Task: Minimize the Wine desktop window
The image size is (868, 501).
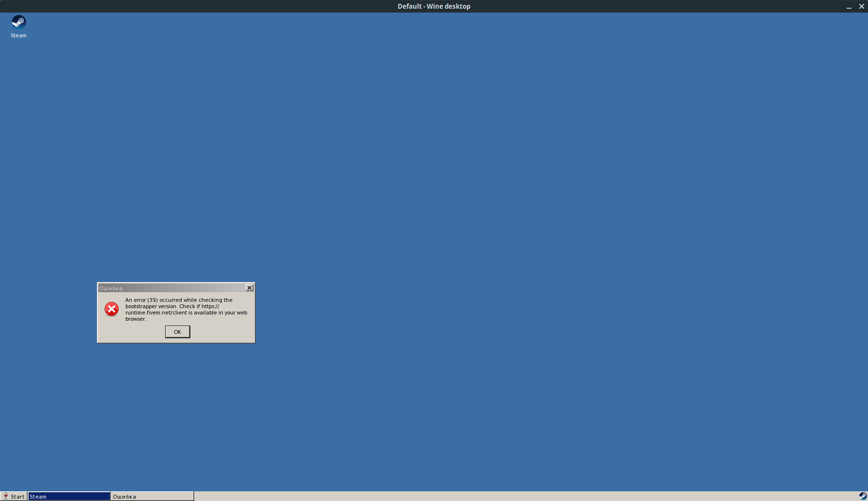Action: tap(849, 6)
